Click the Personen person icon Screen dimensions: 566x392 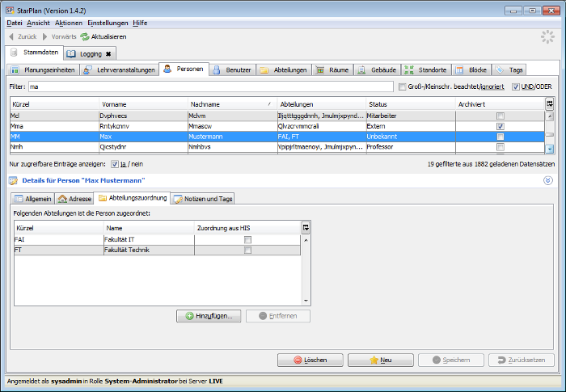pos(167,69)
